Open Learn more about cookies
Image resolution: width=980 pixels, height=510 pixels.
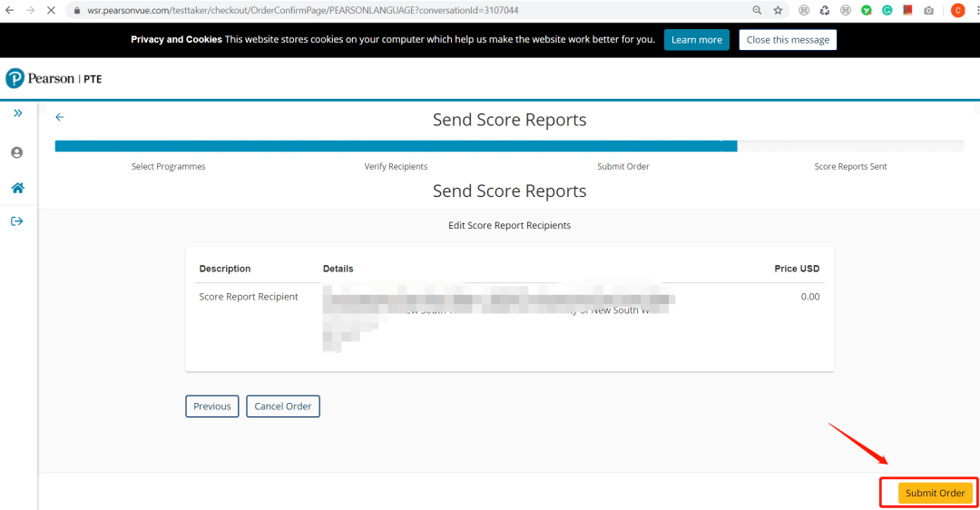click(x=696, y=40)
